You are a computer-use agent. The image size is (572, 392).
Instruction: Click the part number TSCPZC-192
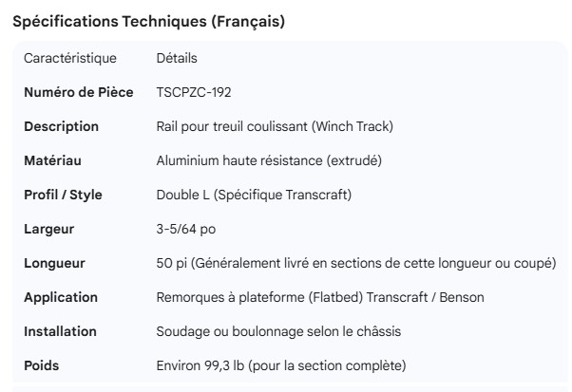pyautogui.click(x=194, y=93)
